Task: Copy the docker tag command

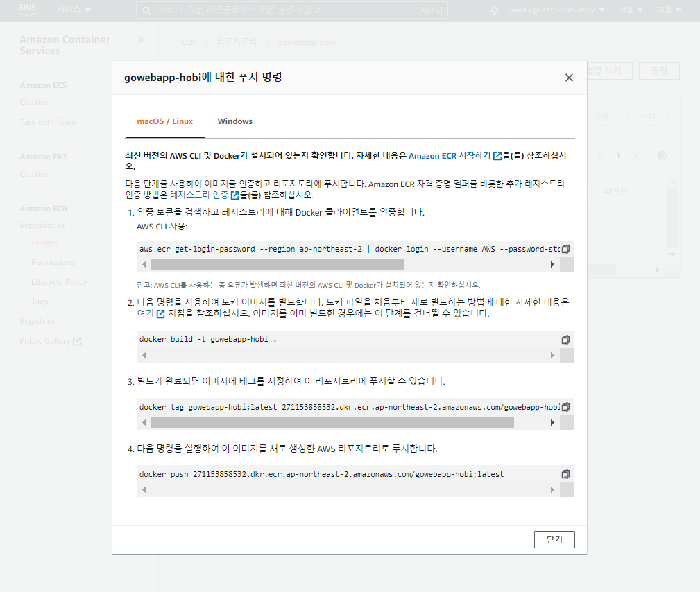Action: (565, 407)
